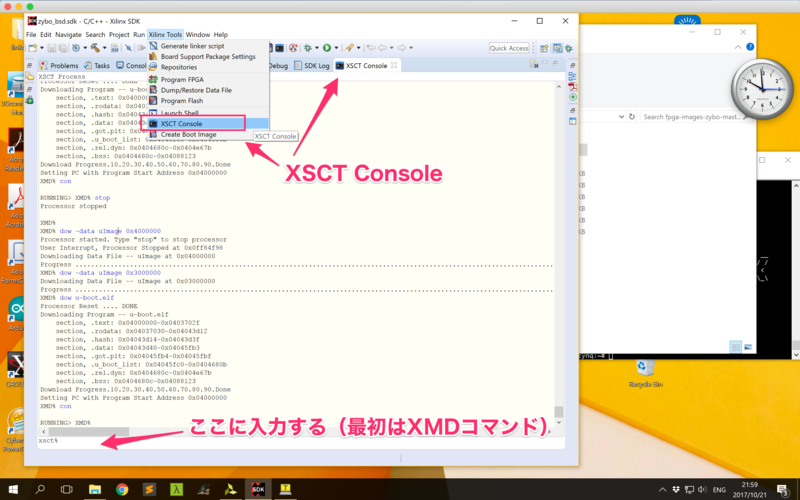Click the xsct% command input field
The width and height of the screenshot is (800, 500).
301,441
